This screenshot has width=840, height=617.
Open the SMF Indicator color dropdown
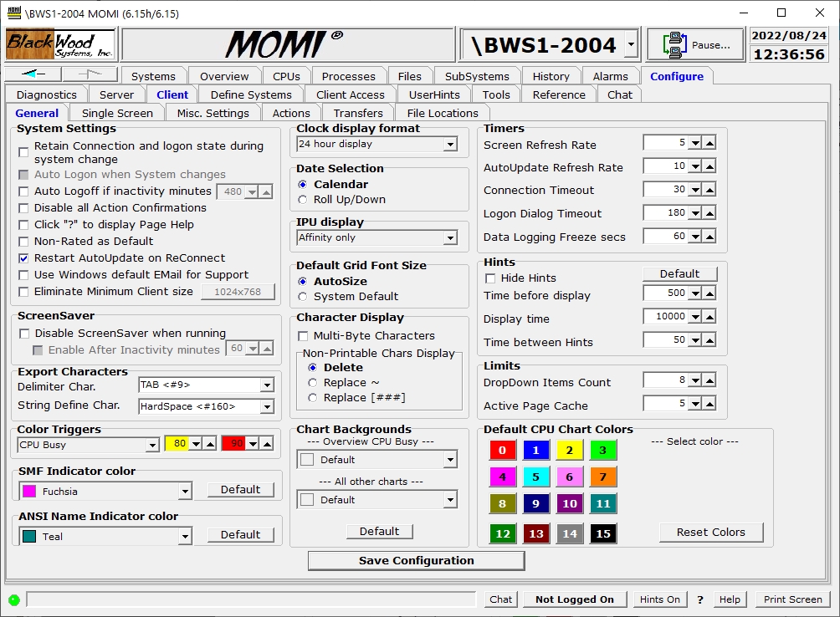[185, 492]
